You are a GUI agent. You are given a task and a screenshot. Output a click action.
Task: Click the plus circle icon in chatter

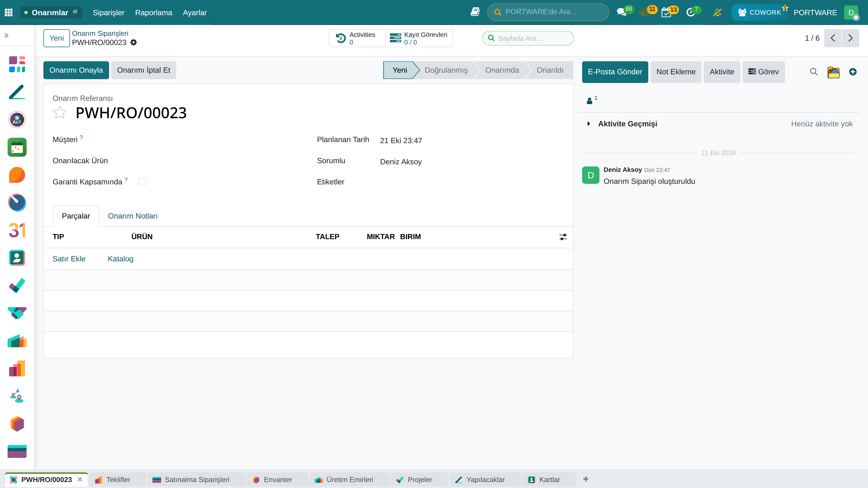pos(853,72)
